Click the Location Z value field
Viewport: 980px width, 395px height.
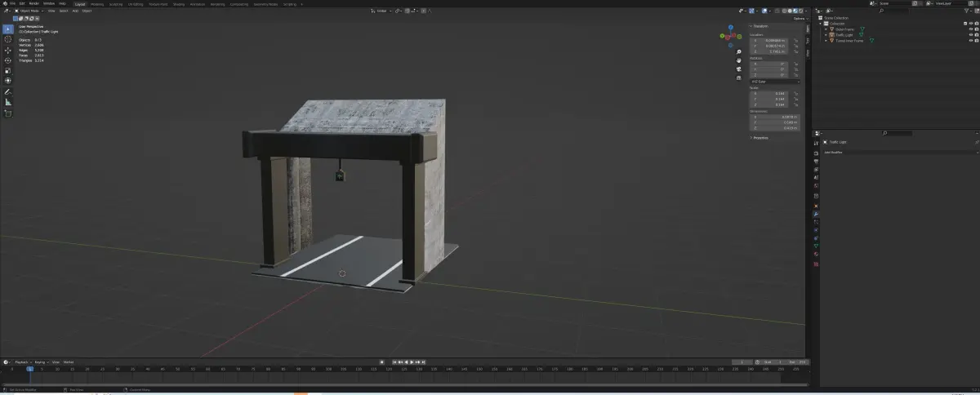click(770, 51)
